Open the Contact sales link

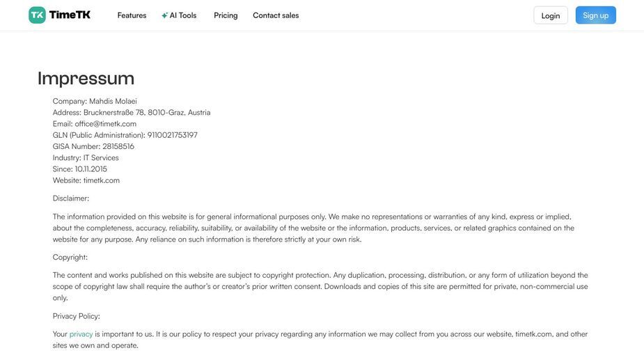tap(276, 15)
